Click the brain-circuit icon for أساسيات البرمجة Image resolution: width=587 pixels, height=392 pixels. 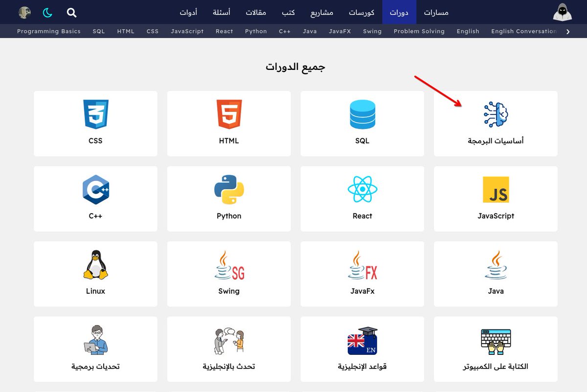pyautogui.click(x=496, y=113)
